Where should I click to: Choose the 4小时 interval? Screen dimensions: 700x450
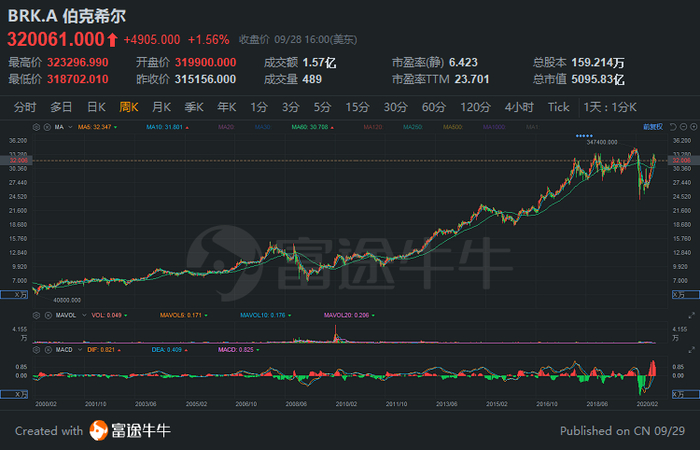pyautogui.click(x=519, y=107)
